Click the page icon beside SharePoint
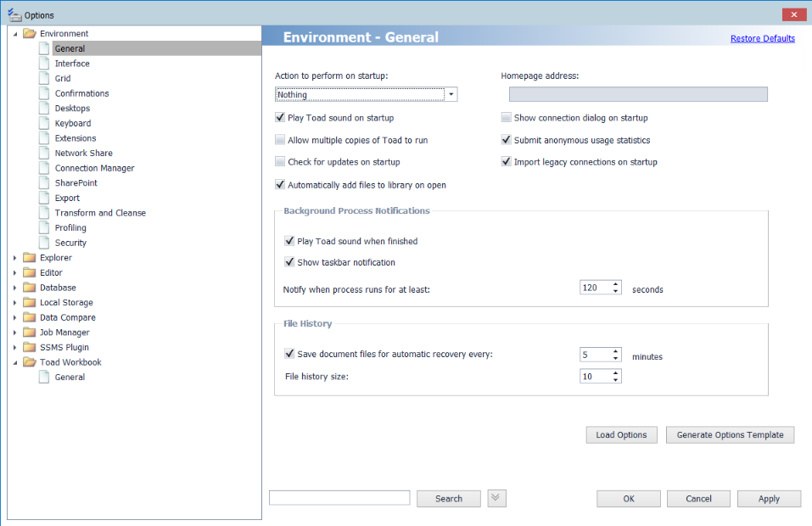The height and width of the screenshot is (526, 812). pyautogui.click(x=45, y=183)
